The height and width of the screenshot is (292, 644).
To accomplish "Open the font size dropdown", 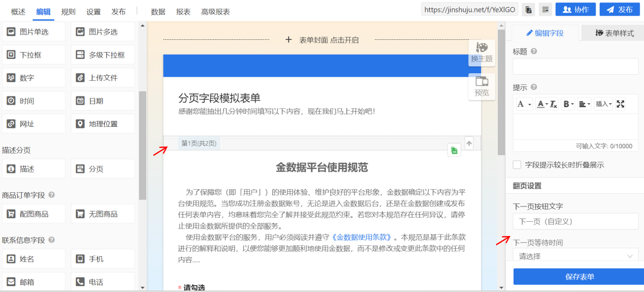I will click(524, 104).
